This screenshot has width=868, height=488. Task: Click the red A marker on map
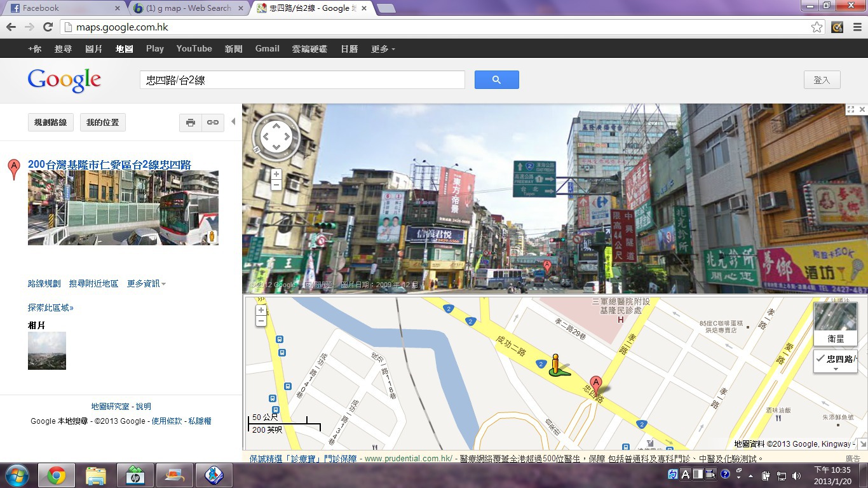596,386
